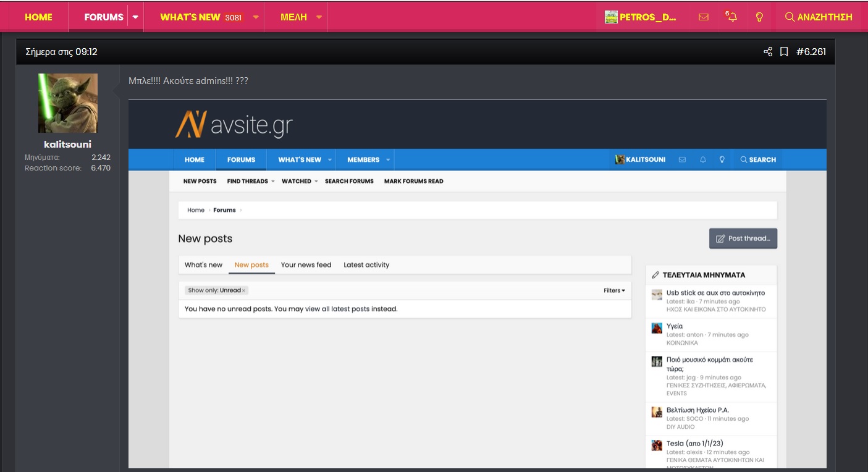Click the envelope icon in the embedded blue navbar
868x472 pixels.
coord(682,159)
